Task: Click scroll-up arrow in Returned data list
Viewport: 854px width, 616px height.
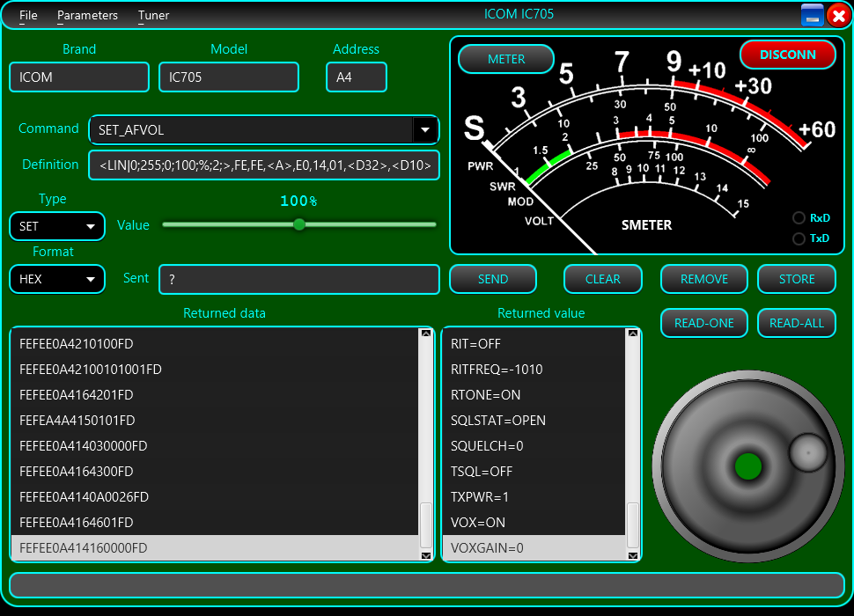Action: click(426, 334)
